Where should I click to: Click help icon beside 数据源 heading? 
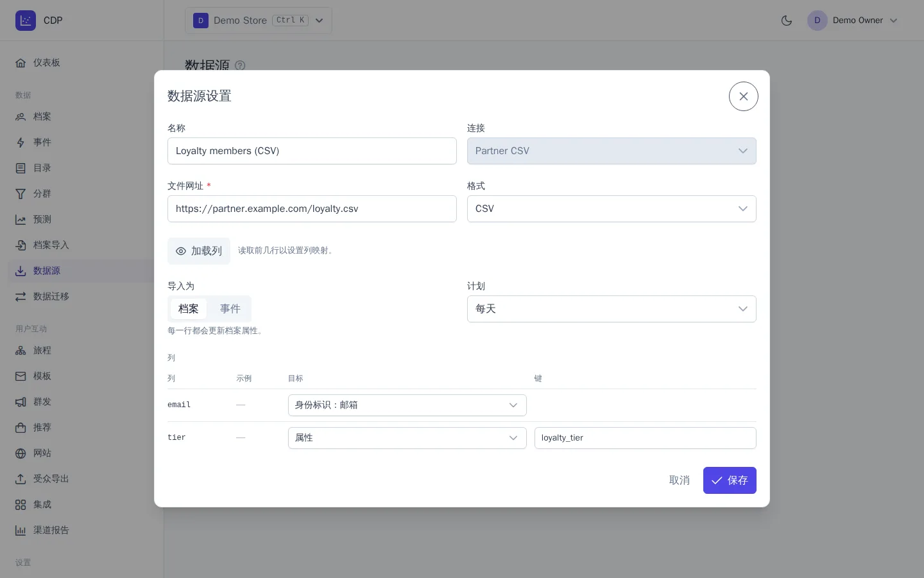coord(240,66)
